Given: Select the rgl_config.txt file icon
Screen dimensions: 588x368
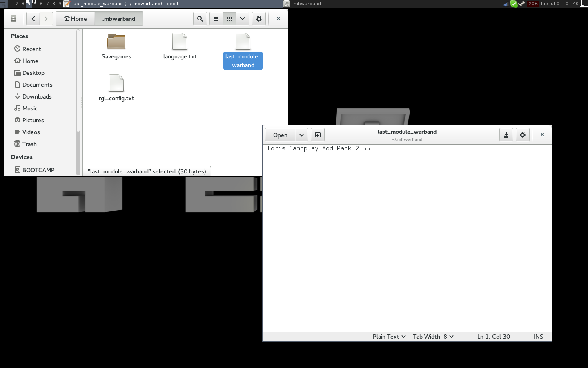Looking at the screenshot, I should click(x=116, y=83).
